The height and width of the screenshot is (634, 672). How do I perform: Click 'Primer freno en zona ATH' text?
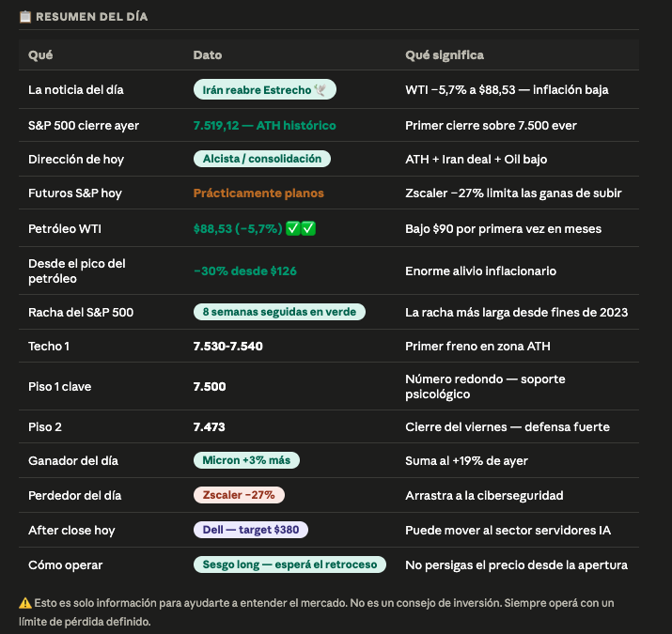pyautogui.click(x=477, y=347)
